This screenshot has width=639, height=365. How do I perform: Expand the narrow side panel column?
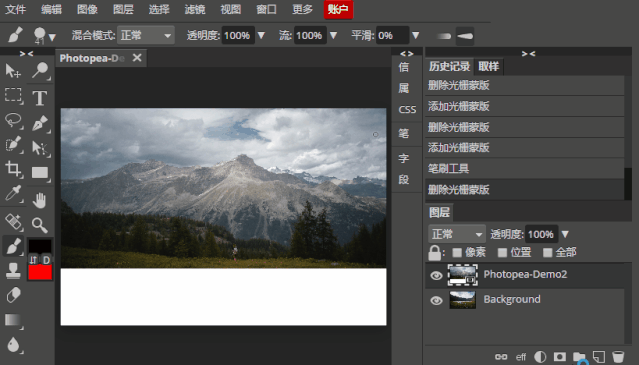click(x=406, y=53)
